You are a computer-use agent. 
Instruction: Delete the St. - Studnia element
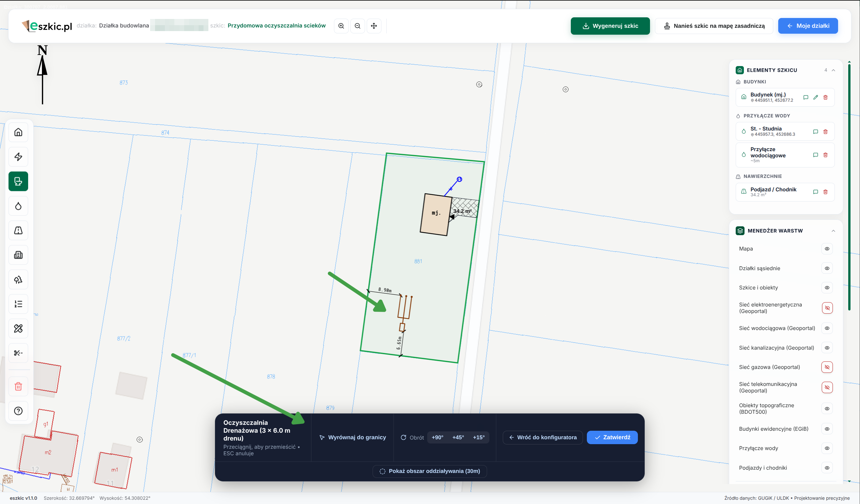825,132
